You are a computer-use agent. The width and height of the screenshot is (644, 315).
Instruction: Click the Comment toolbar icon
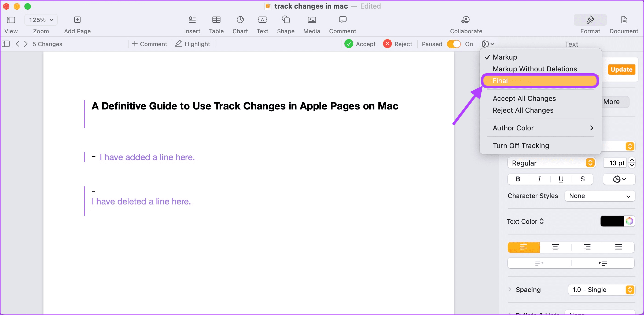pos(343,20)
